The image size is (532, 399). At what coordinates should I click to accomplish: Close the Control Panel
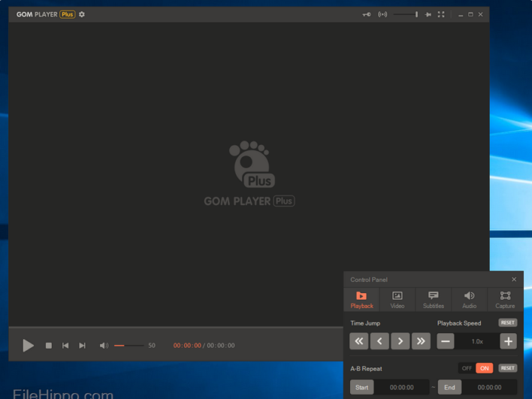[514, 280]
